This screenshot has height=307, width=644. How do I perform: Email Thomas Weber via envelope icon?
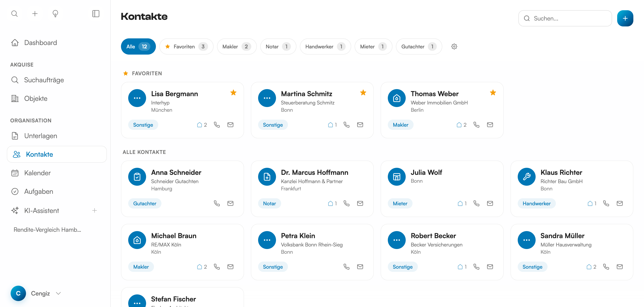(x=490, y=125)
